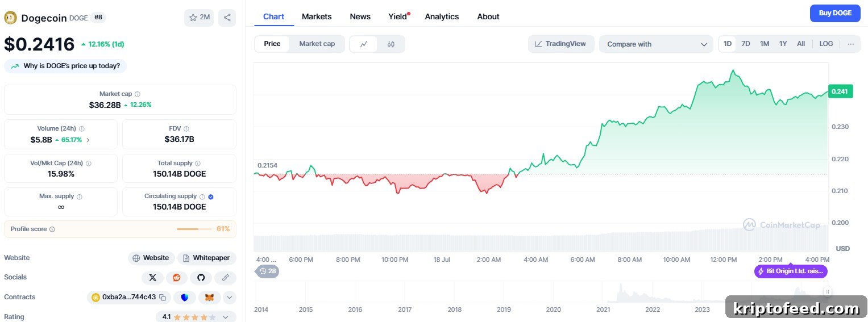Expand Volume (24h) details arrow
The image size is (868, 322).
click(x=88, y=140)
